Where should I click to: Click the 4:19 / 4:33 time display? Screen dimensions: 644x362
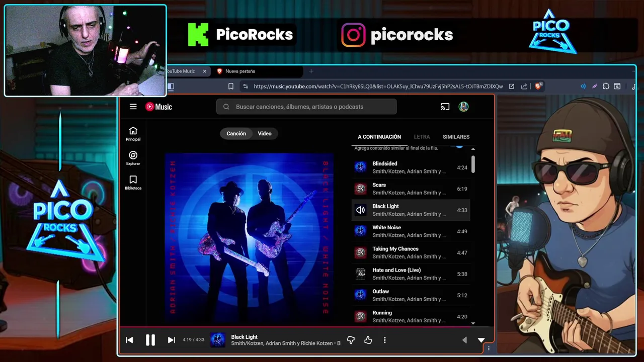tap(193, 340)
